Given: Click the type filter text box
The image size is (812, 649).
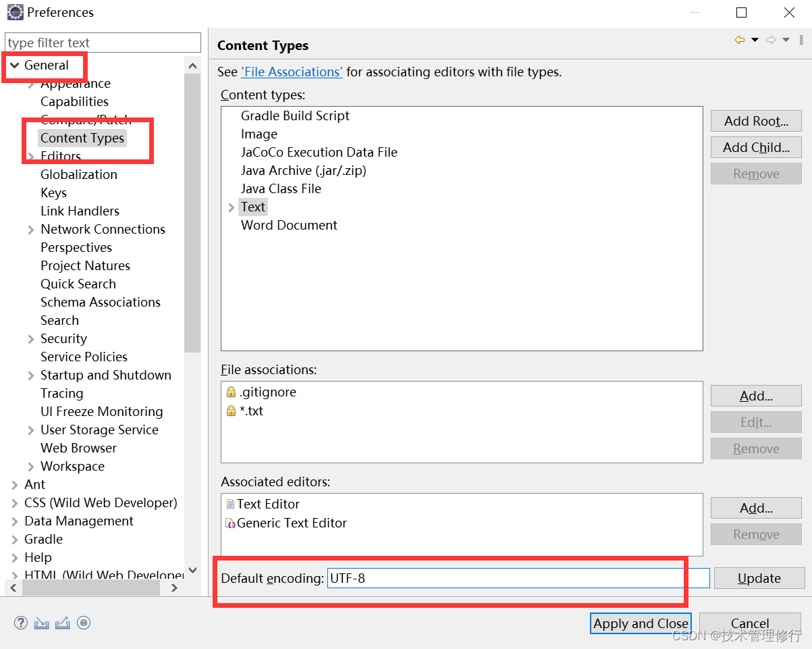Looking at the screenshot, I should [x=103, y=43].
